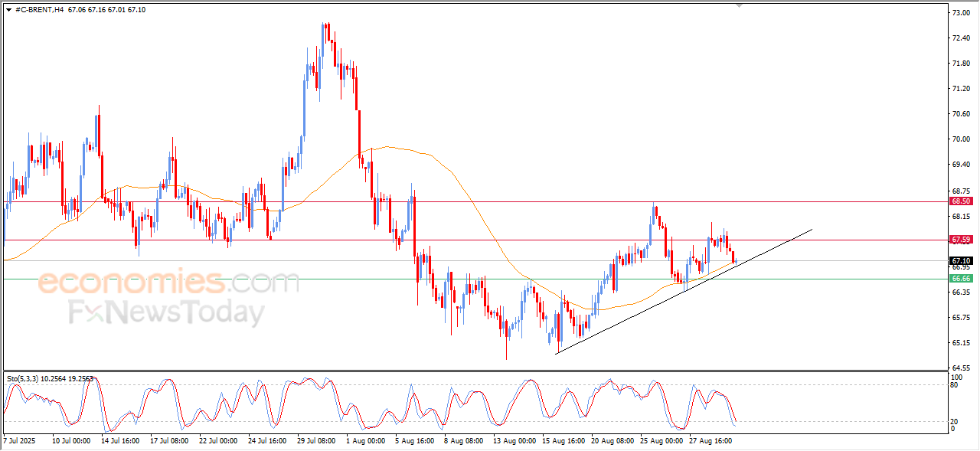The height and width of the screenshot is (451, 980).
Task: Click the 1 Aug 00:00 time label
Action: coord(365,441)
